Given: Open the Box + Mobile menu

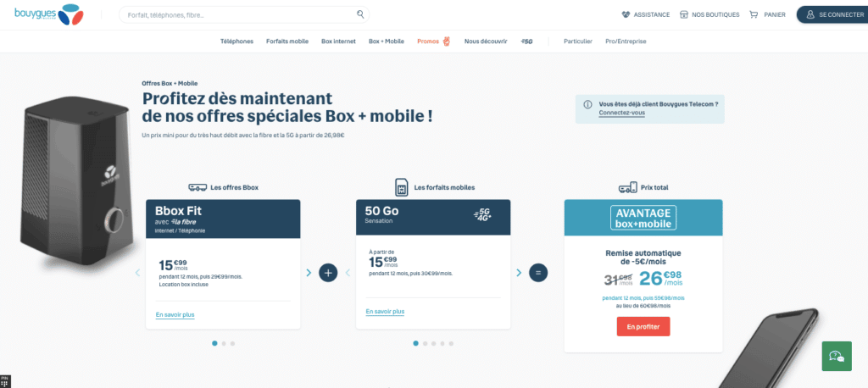Looking at the screenshot, I should (387, 42).
